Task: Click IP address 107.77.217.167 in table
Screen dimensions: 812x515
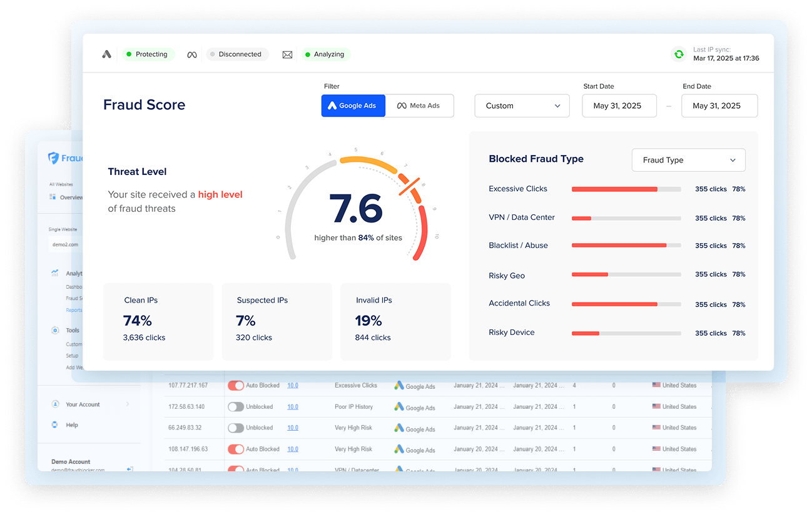Action: point(188,386)
